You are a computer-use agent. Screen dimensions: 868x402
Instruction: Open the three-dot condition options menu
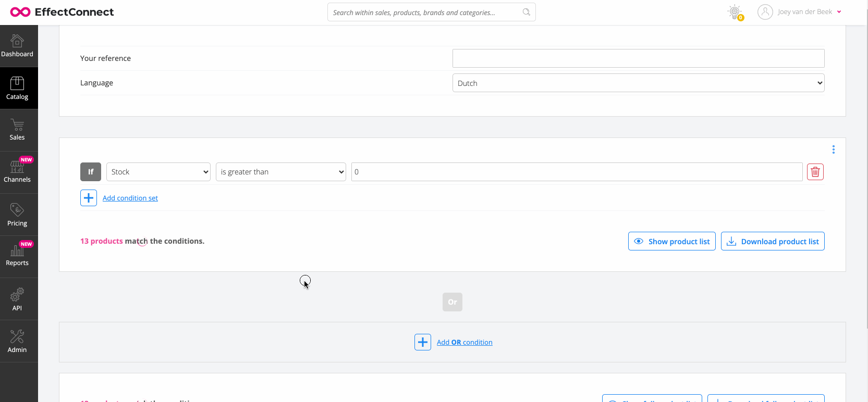(x=833, y=150)
